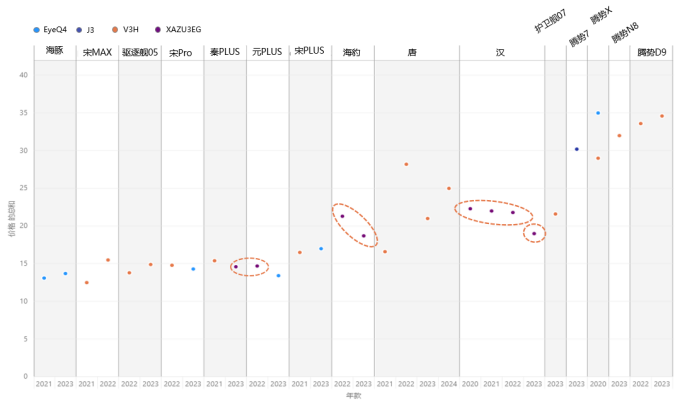Screen dimensions: 693x407
Task: Click the rotated 护卫舰07 header label
Action: (551, 22)
